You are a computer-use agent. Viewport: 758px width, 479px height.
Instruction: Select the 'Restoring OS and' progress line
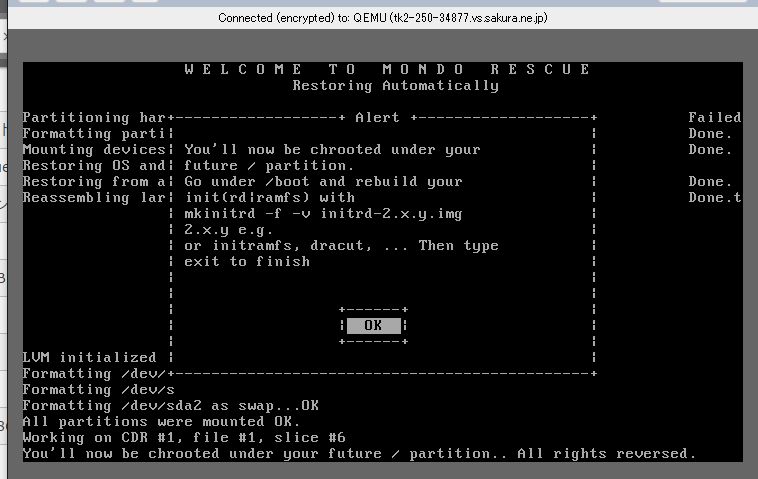click(x=94, y=165)
